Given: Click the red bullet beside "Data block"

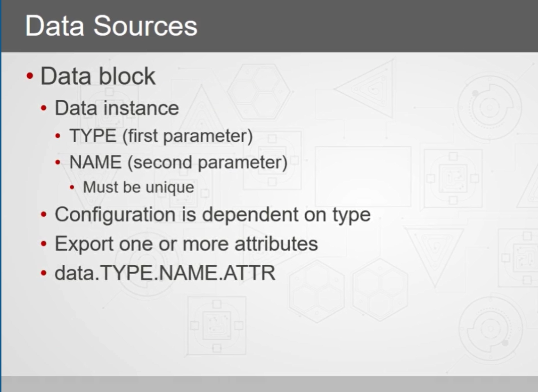Looking at the screenshot, I should pyautogui.click(x=30, y=76).
